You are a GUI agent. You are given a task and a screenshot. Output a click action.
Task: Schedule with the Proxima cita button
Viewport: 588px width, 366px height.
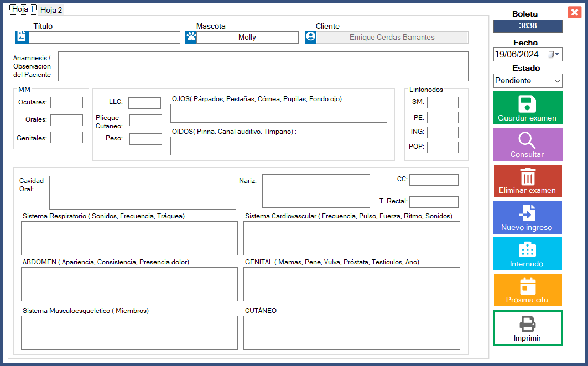(528, 290)
